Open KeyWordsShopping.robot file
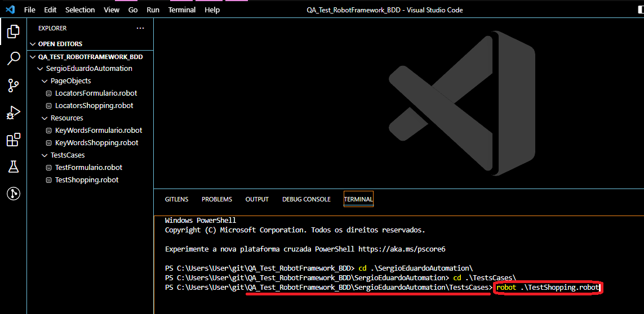Image resolution: width=644 pixels, height=314 pixels. 96,143
